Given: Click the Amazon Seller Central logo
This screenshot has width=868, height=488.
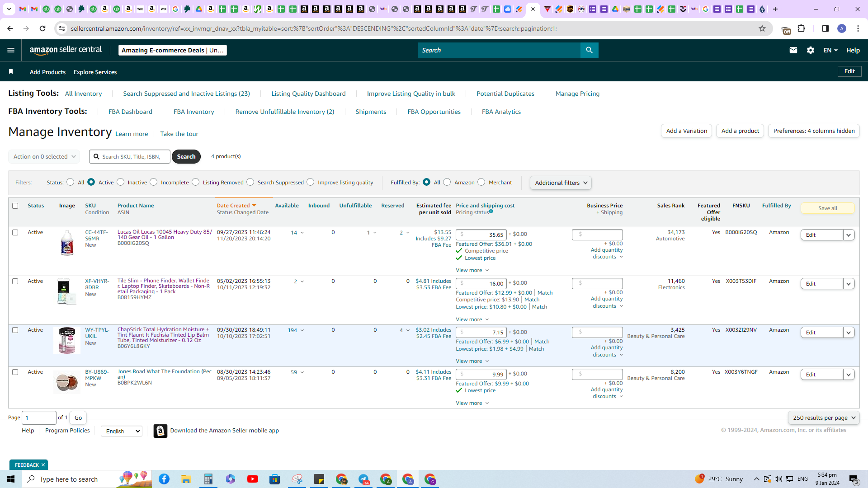Looking at the screenshot, I should pyautogui.click(x=66, y=50).
